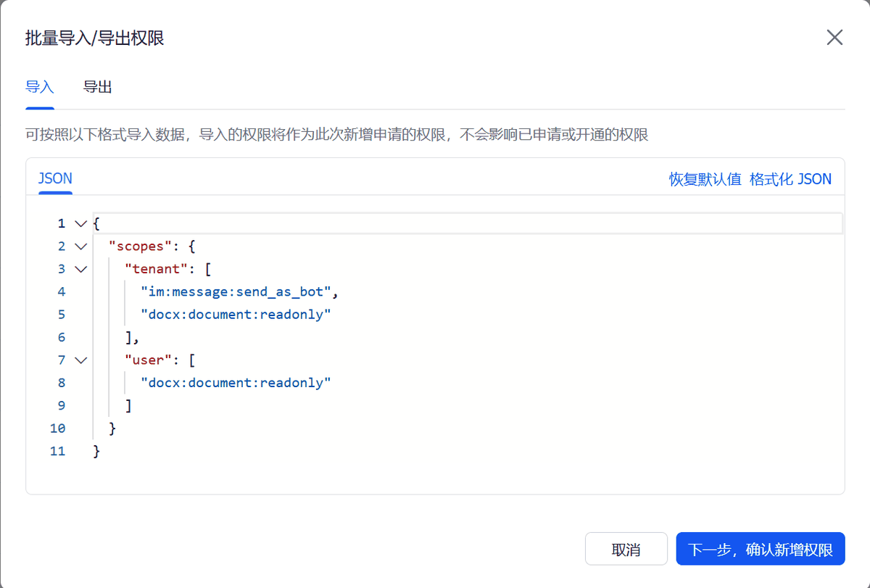Collapse the "tenant" fold arrow on line 3
The image size is (870, 588).
pyautogui.click(x=80, y=269)
